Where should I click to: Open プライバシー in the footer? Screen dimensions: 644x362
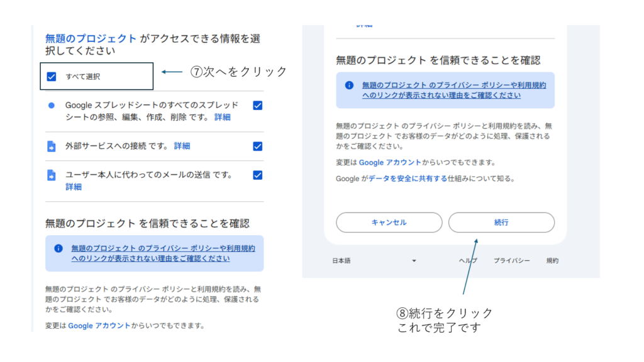511,261
